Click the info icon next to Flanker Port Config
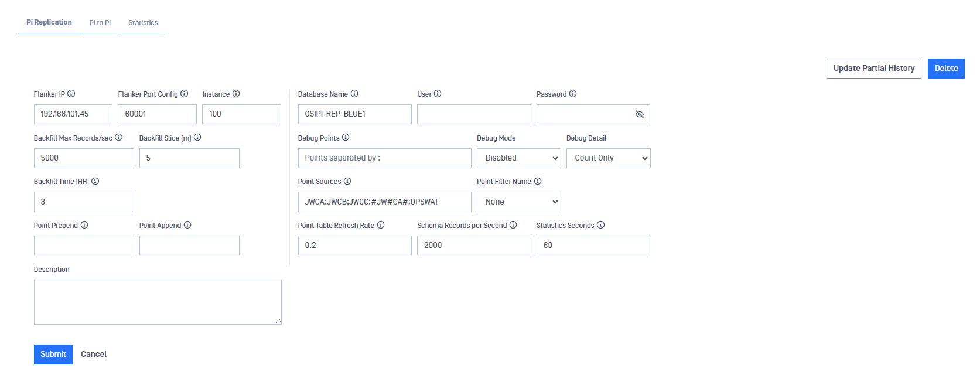The height and width of the screenshot is (385, 980). 185,94
